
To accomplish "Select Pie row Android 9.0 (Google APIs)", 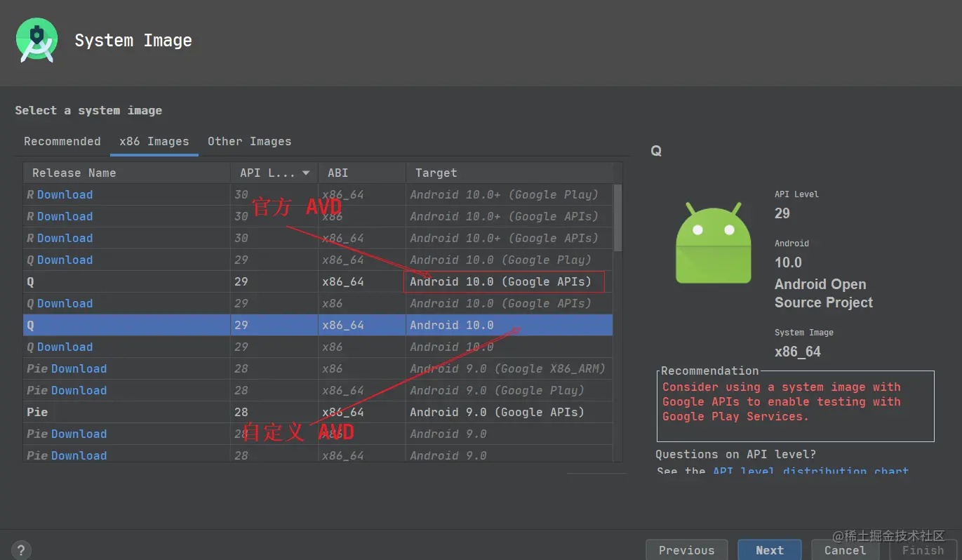I will coord(318,412).
